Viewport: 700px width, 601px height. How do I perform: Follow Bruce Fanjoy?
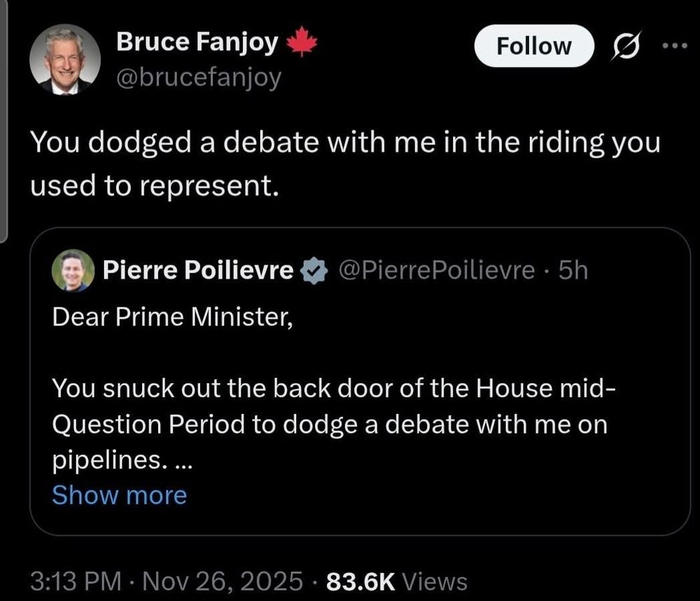click(x=533, y=46)
